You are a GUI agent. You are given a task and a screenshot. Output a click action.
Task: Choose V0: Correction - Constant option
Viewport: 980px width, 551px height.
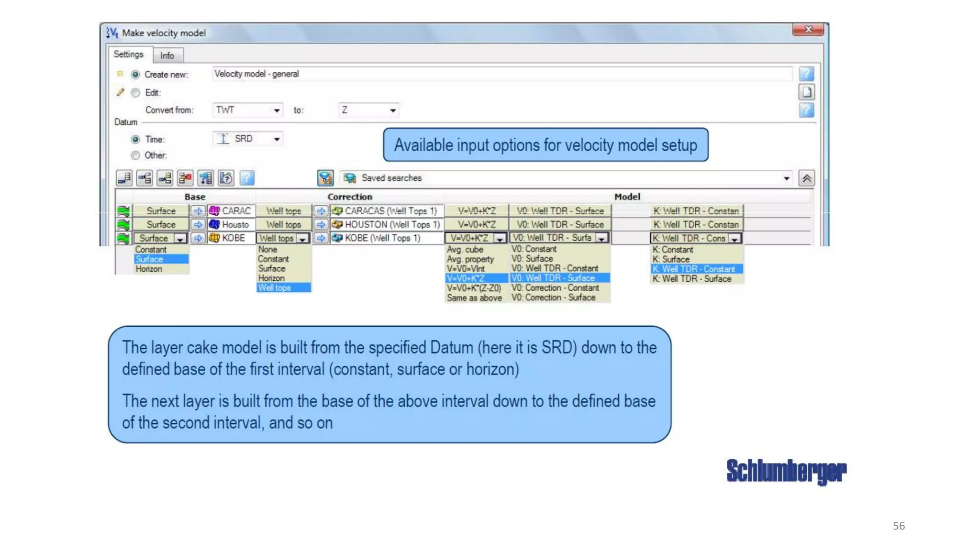(x=555, y=288)
